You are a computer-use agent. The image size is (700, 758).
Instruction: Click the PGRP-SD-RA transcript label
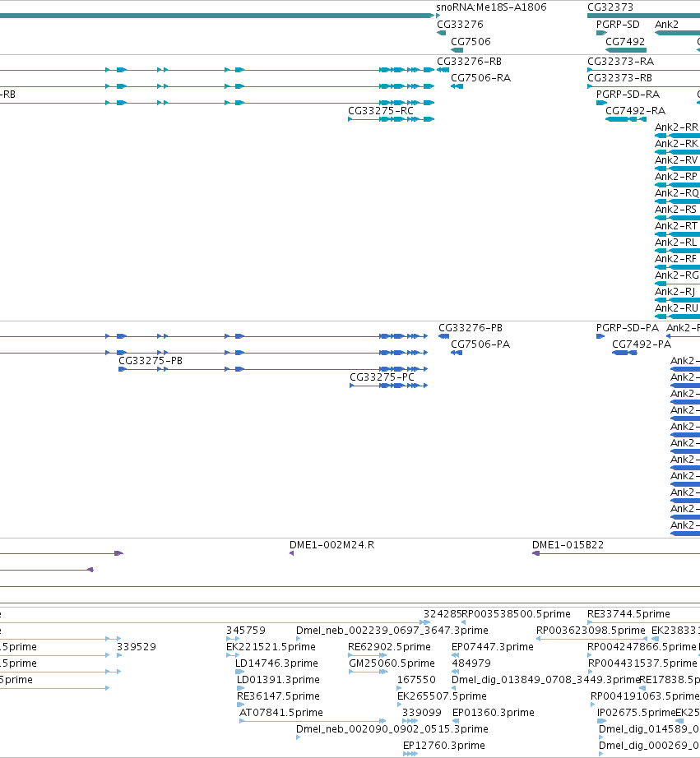click(628, 95)
